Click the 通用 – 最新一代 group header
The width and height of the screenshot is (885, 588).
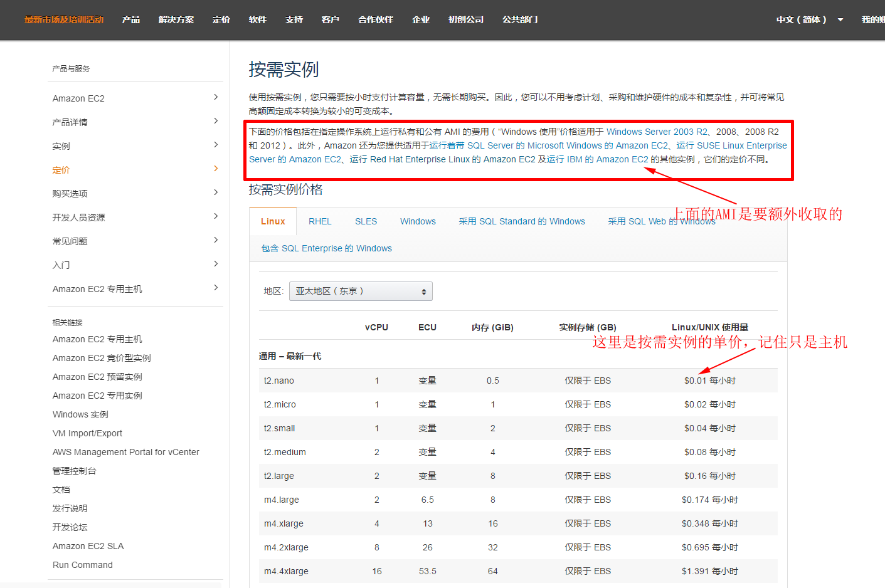point(290,356)
